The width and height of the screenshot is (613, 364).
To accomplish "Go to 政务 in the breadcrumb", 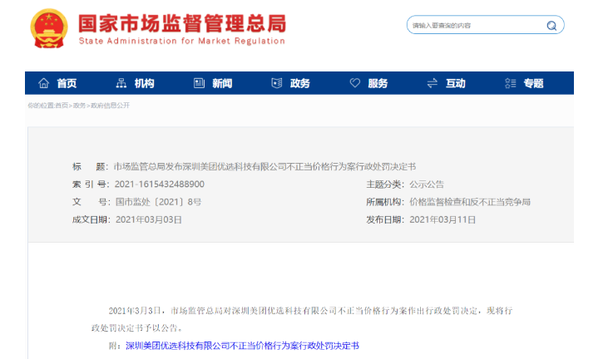I will coord(79,106).
